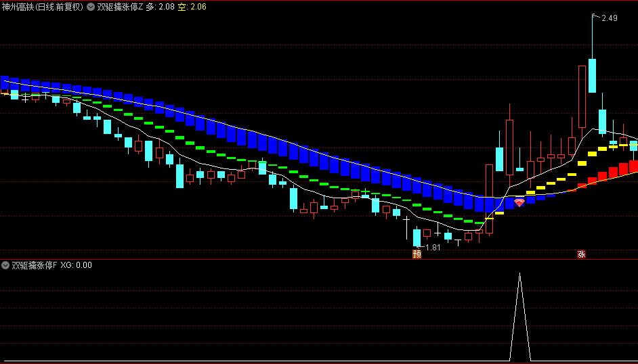
Task: Click the 多: 2.08 value label
Action: (x=161, y=7)
